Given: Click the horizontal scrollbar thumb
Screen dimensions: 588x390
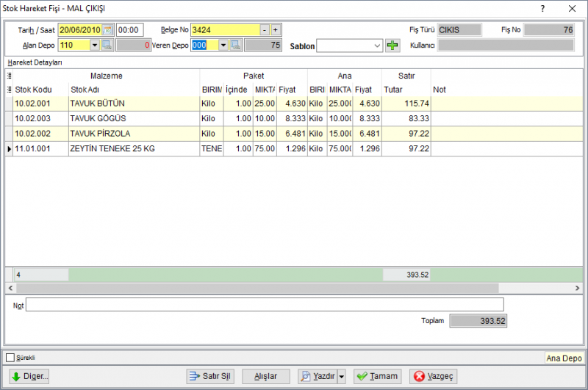Looking at the screenshot, I should [x=257, y=288].
